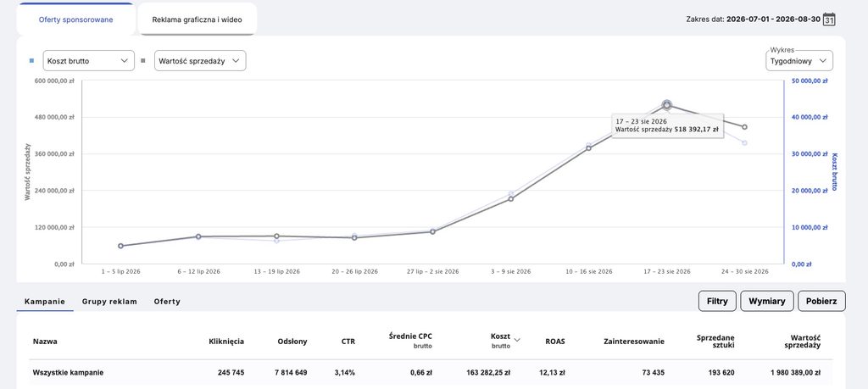Open the date range calendar icon
The image size is (868, 389).
(x=829, y=19)
